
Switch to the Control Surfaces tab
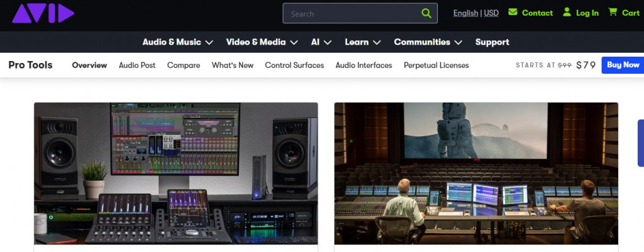click(x=294, y=65)
